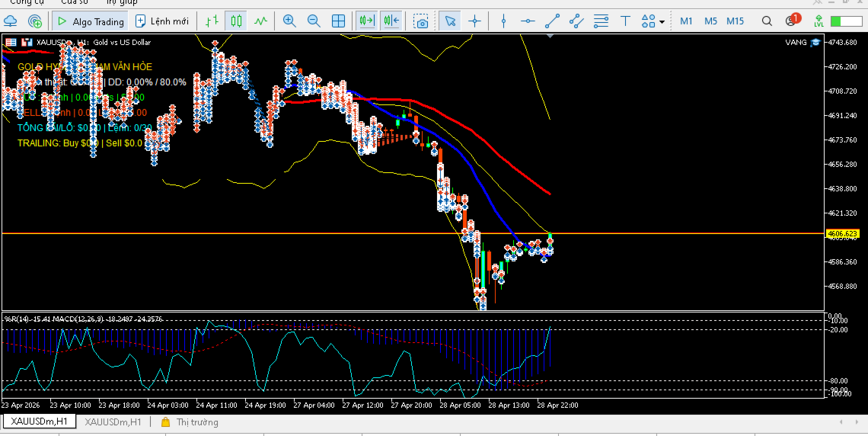The height and width of the screenshot is (436, 868).
Task: Toggle chart auto scroll to latest
Action: click(x=366, y=21)
